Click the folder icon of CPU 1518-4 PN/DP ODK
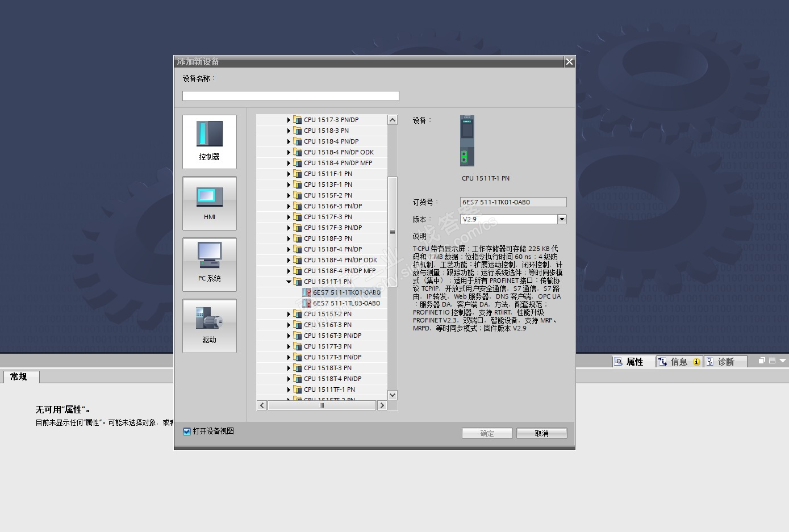 (298, 152)
